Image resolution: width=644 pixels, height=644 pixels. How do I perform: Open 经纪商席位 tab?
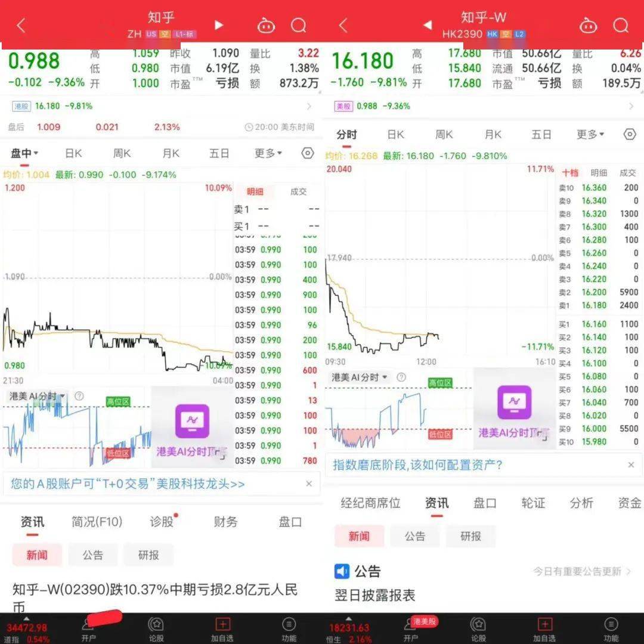(x=370, y=503)
